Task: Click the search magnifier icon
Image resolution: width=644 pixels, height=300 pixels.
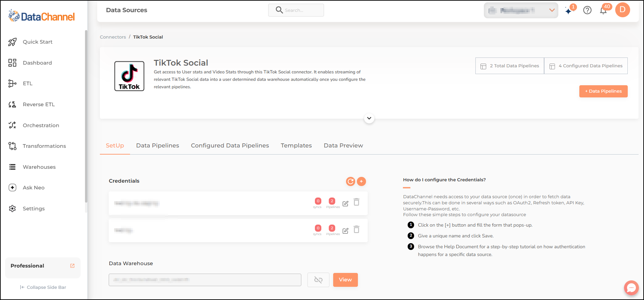Action: (279, 10)
